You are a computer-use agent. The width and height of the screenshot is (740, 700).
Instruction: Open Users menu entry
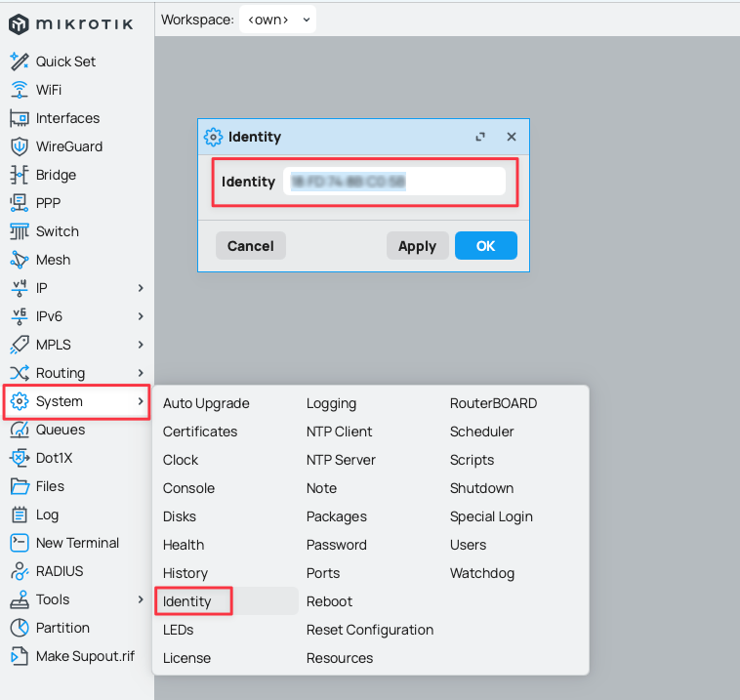click(469, 545)
